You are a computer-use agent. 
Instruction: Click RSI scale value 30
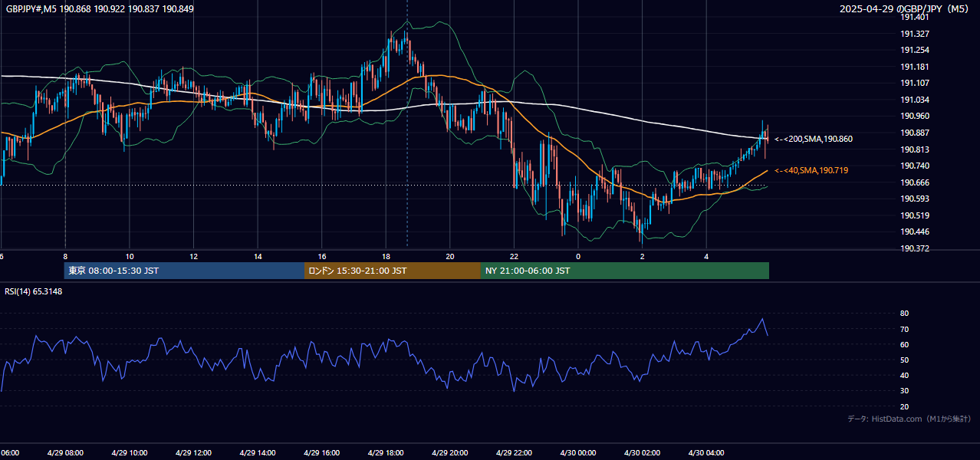(905, 391)
